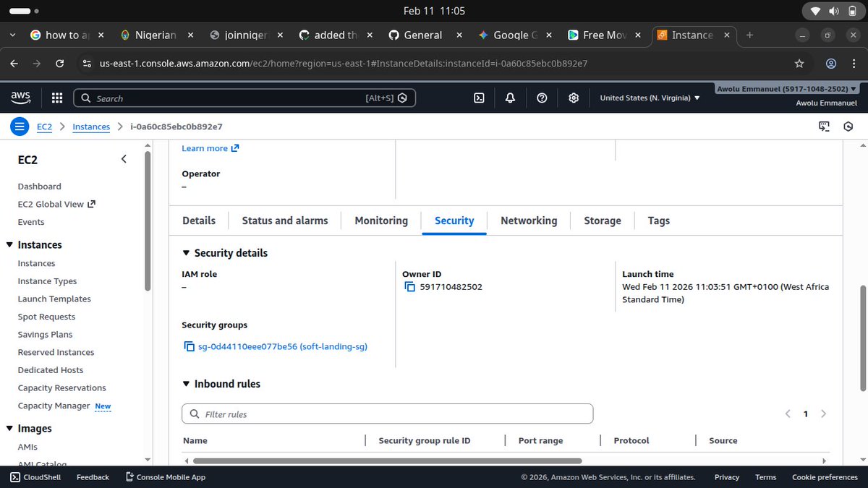Open the help question mark menu
868x488 pixels.
click(x=542, y=98)
